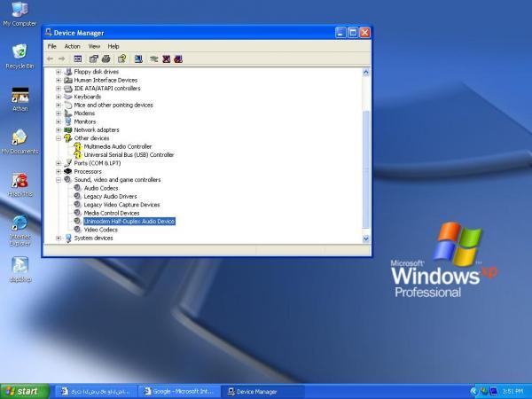Click the My Computer desktop icon
532x399 pixels.
[x=20, y=13]
